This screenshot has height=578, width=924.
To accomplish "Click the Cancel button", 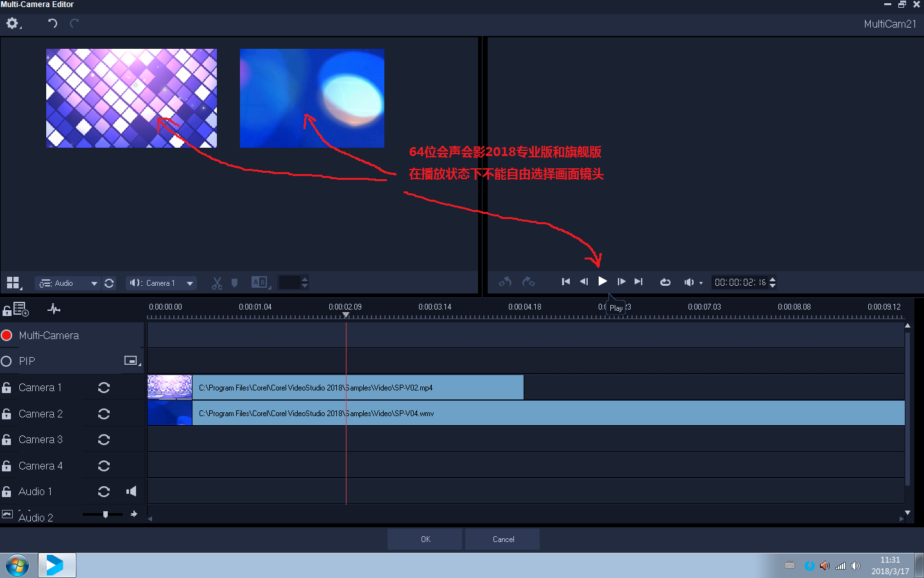I will pyautogui.click(x=503, y=539).
